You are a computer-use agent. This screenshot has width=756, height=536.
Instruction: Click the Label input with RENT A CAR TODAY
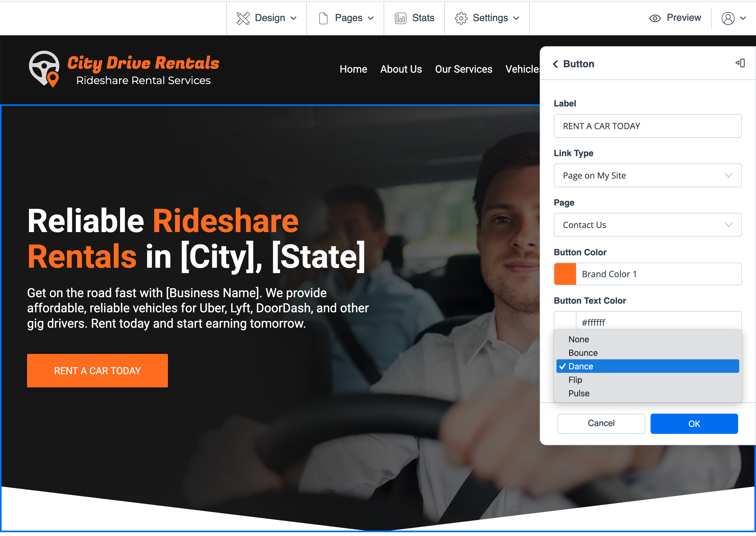pos(647,126)
